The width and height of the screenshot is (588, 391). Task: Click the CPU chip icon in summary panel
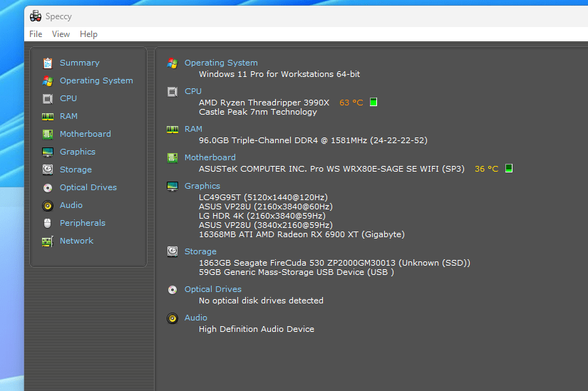click(172, 92)
